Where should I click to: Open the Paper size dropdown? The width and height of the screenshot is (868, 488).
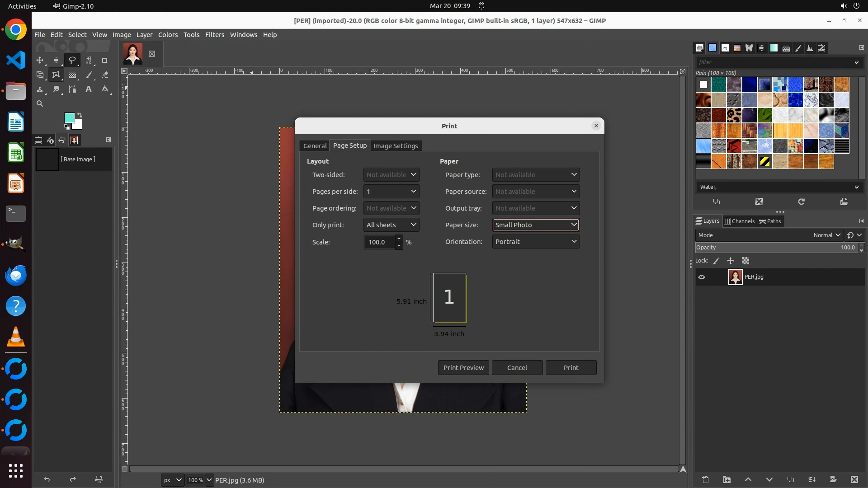pyautogui.click(x=536, y=225)
